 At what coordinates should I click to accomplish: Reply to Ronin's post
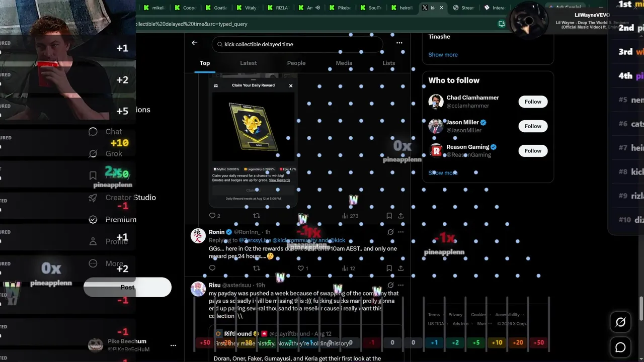tap(212, 268)
